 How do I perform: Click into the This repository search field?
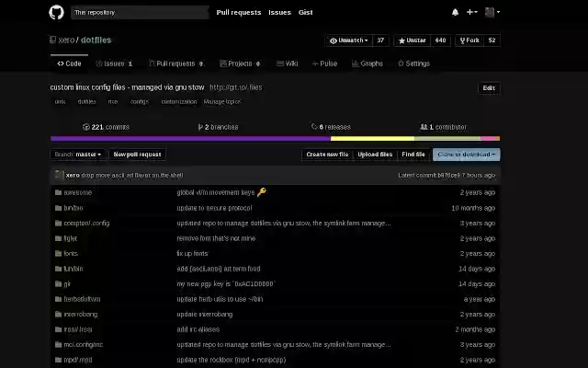[140, 12]
